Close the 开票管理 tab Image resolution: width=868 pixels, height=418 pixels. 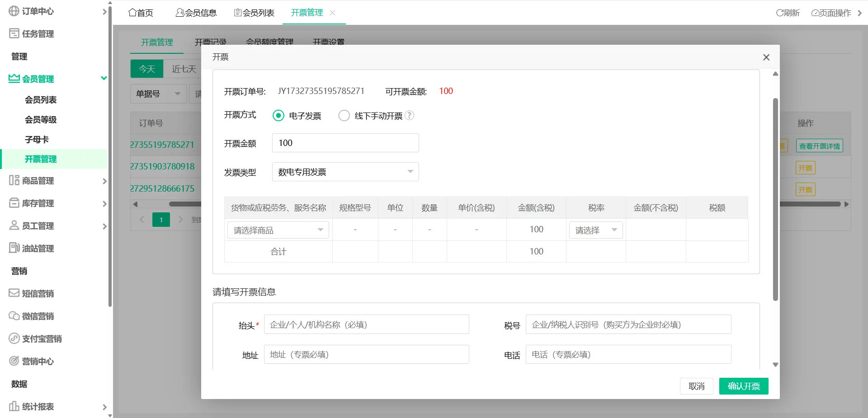332,13
